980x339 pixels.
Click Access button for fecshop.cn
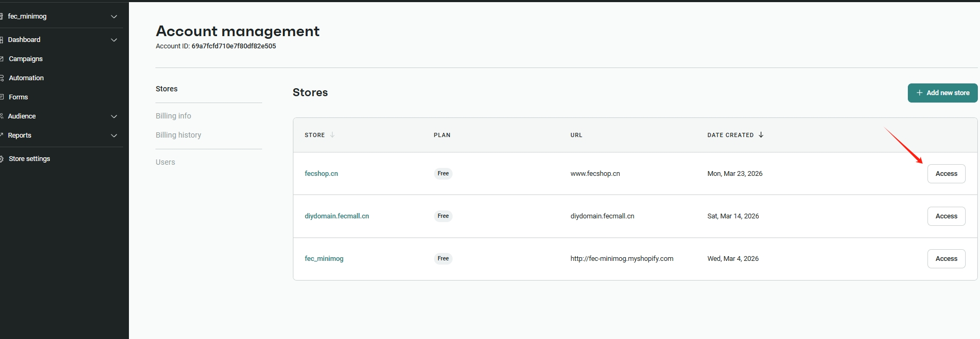[x=946, y=174]
